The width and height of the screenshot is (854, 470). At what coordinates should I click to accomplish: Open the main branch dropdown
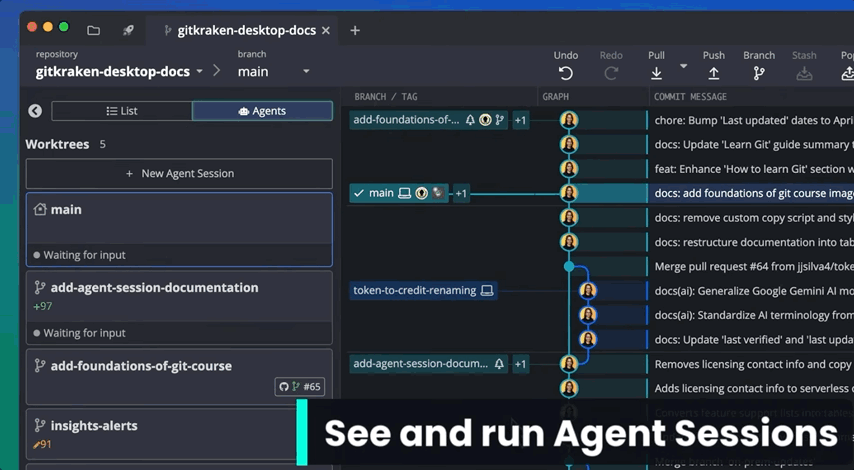click(x=273, y=71)
